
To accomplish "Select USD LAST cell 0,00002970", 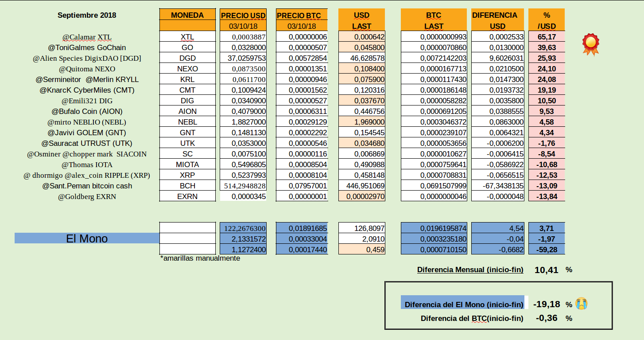I will pyautogui.click(x=362, y=196).
